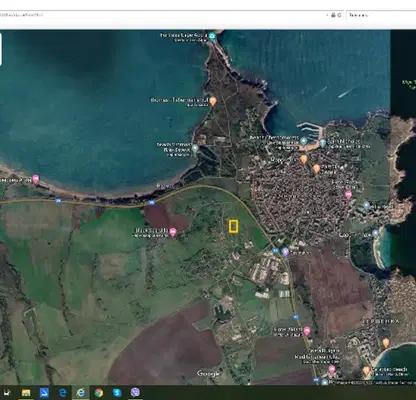Click the refresh icon in the address bar
Viewport: 416px width, 400px height.
click(x=339, y=15)
